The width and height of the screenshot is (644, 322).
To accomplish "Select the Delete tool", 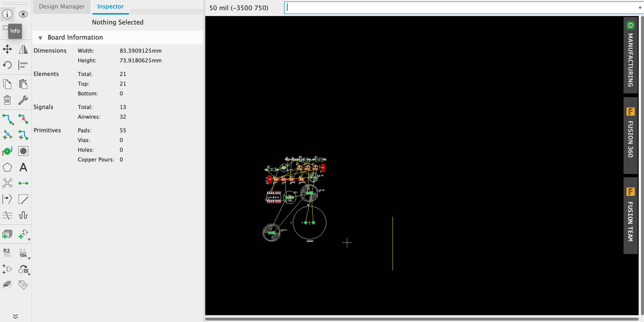I will [x=7, y=100].
